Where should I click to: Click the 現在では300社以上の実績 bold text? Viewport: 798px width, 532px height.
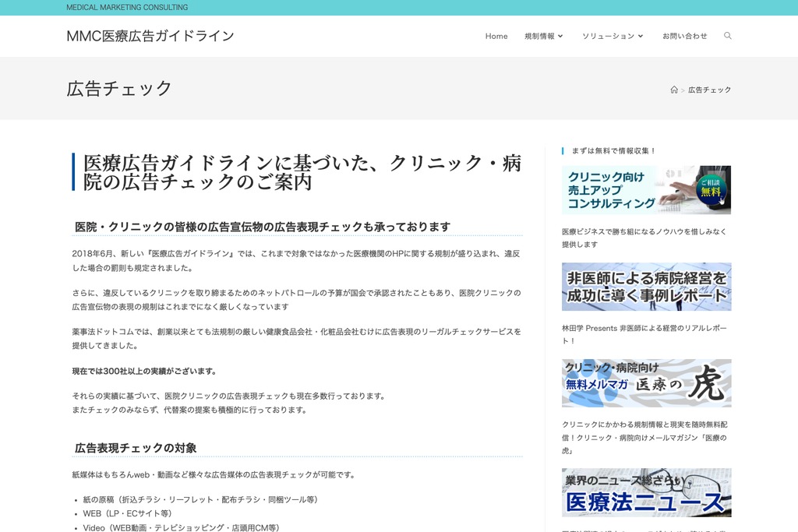[x=144, y=371]
